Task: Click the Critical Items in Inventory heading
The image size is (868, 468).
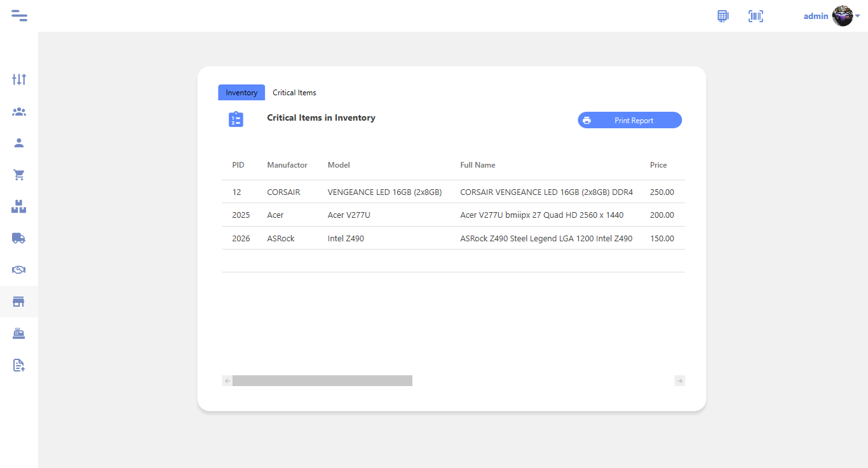Action: click(321, 117)
